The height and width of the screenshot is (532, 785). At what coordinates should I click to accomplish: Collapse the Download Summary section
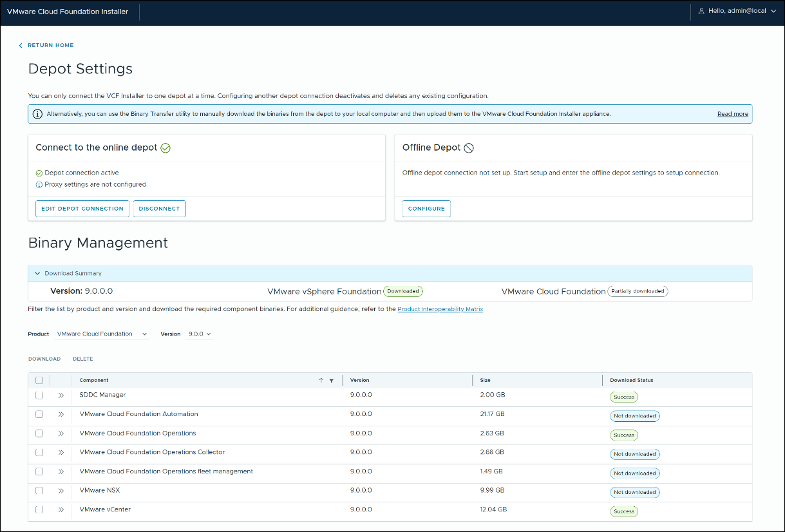[37, 274]
